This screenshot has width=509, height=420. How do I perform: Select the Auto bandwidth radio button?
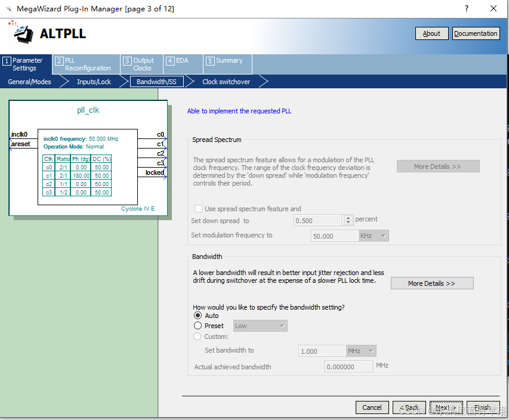pyautogui.click(x=198, y=316)
